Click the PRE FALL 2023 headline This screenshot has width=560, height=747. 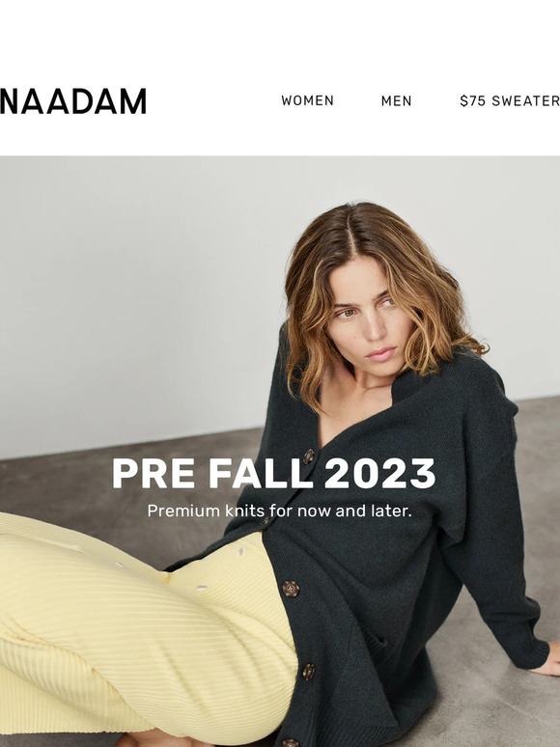tap(273, 473)
